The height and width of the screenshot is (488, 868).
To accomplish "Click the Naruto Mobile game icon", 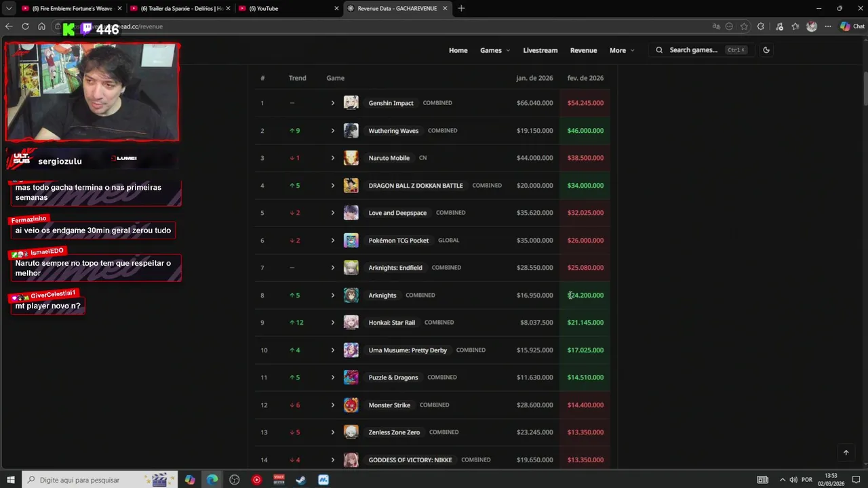I will [x=351, y=158].
